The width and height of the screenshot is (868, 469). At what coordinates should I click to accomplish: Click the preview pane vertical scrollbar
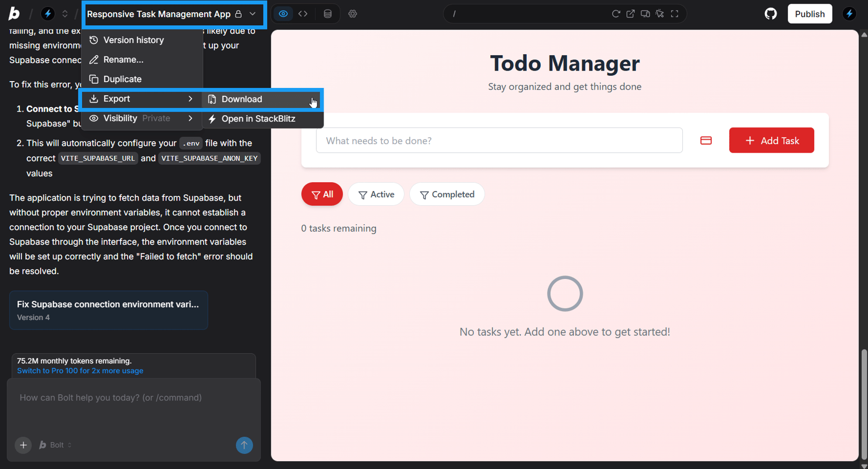pos(864,405)
